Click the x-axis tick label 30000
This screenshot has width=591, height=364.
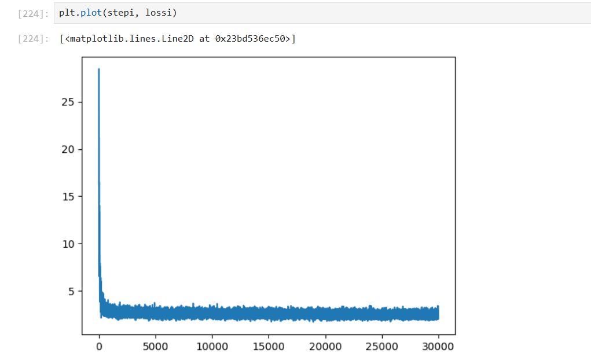click(x=438, y=346)
